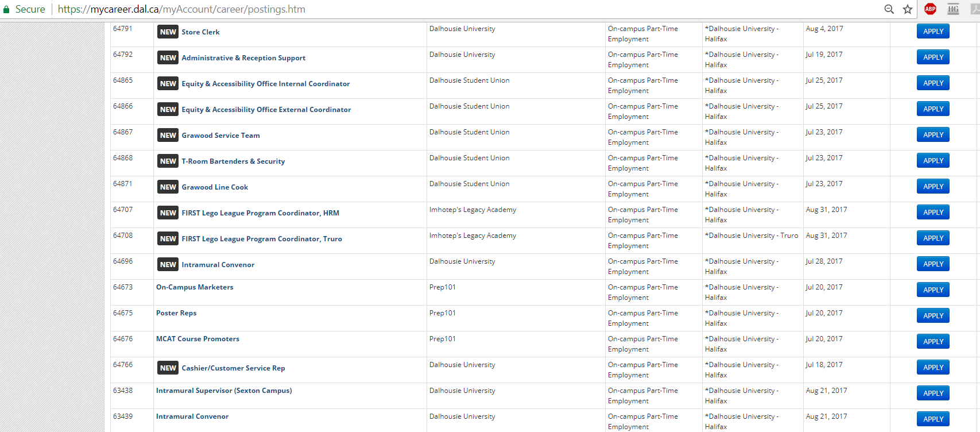Apply to Administrative & Reception Support

pos(933,57)
